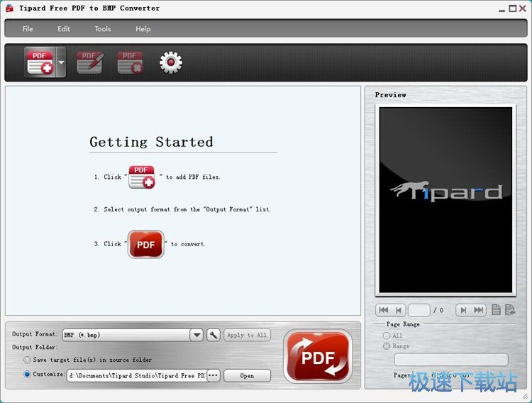Browse for folder with the ellipsis button
The width and height of the screenshot is (532, 403).
[213, 375]
